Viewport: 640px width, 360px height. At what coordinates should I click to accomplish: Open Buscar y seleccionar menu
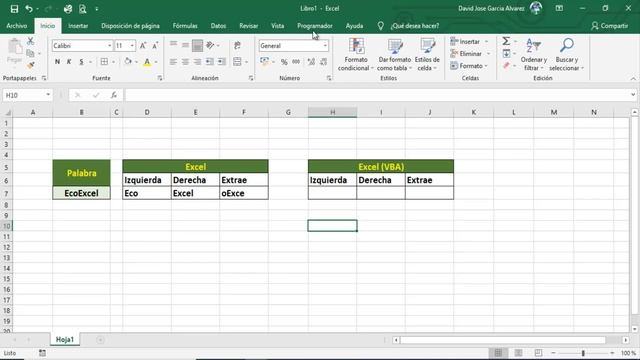pyautogui.click(x=567, y=55)
